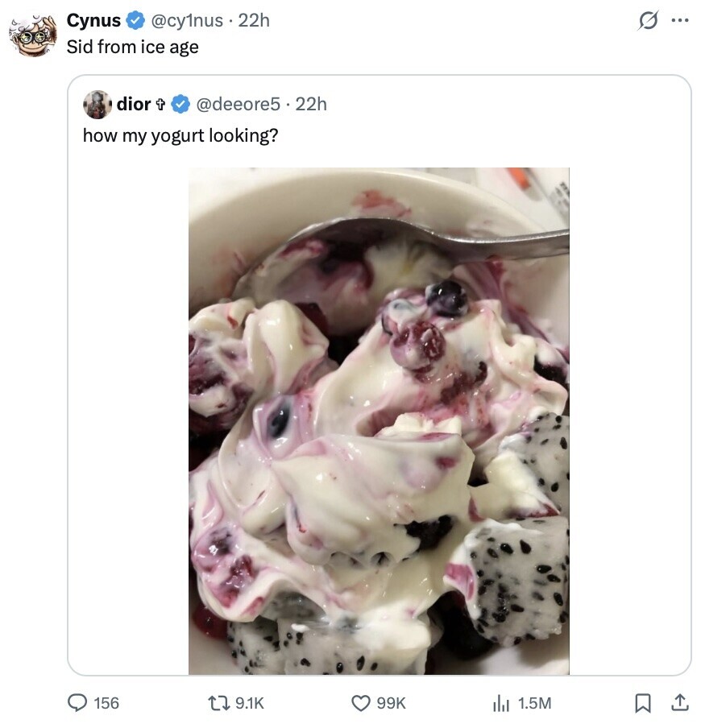Open the dior display name
Viewport: 701px width, 728px height.
[134, 105]
